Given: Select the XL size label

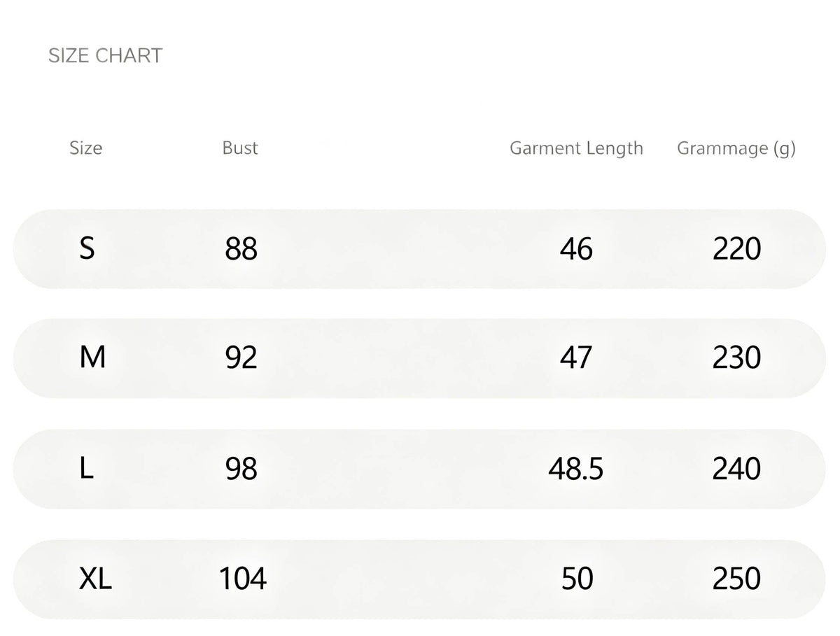Looking at the screenshot, I should [96, 579].
